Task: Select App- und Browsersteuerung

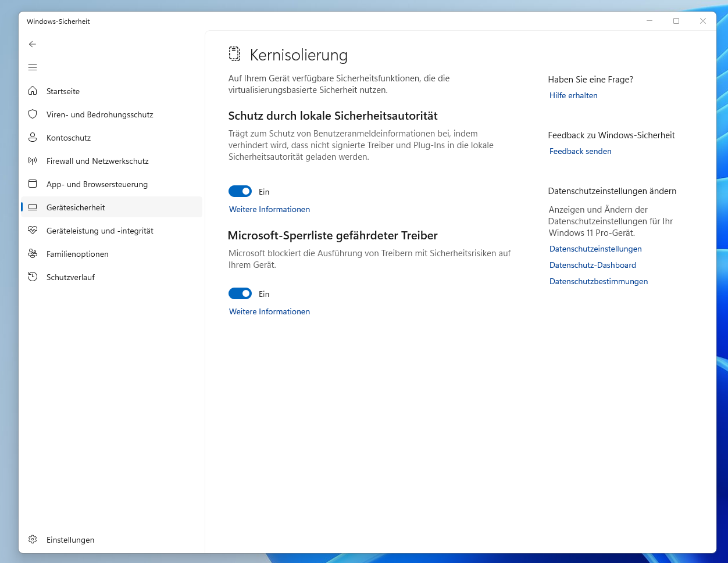Action: [112, 184]
